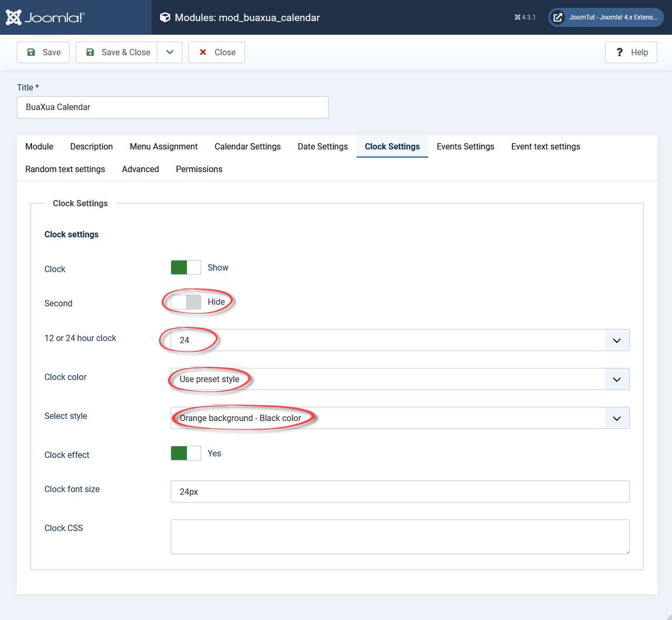Click the 'Clock effect' label
The image size is (672, 620).
(x=67, y=455)
